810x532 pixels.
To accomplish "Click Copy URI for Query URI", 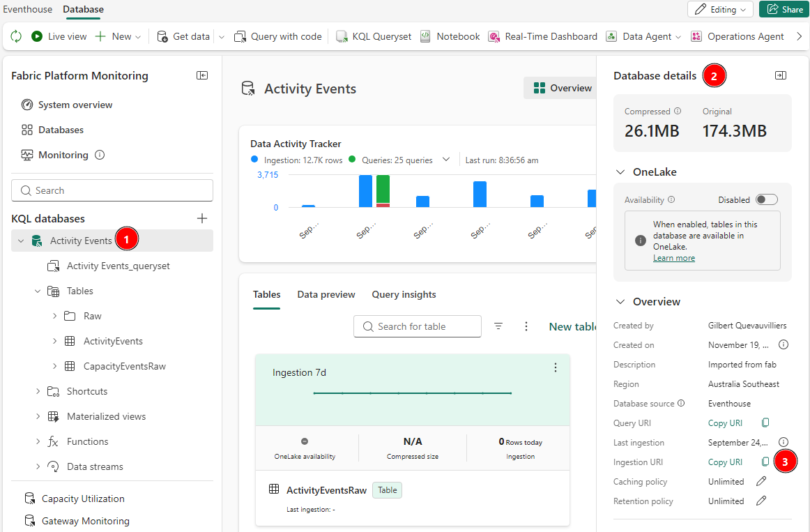I will (725, 423).
